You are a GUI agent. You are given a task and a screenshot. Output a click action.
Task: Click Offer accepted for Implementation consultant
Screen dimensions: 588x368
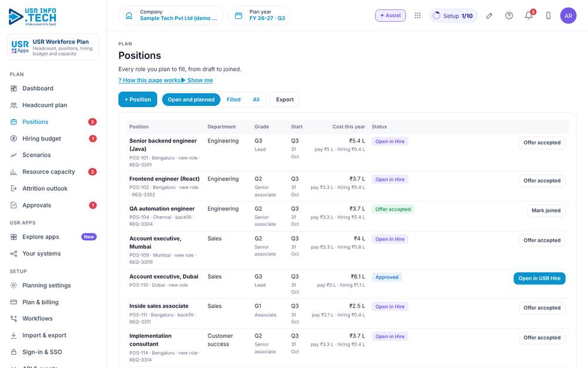542,337
